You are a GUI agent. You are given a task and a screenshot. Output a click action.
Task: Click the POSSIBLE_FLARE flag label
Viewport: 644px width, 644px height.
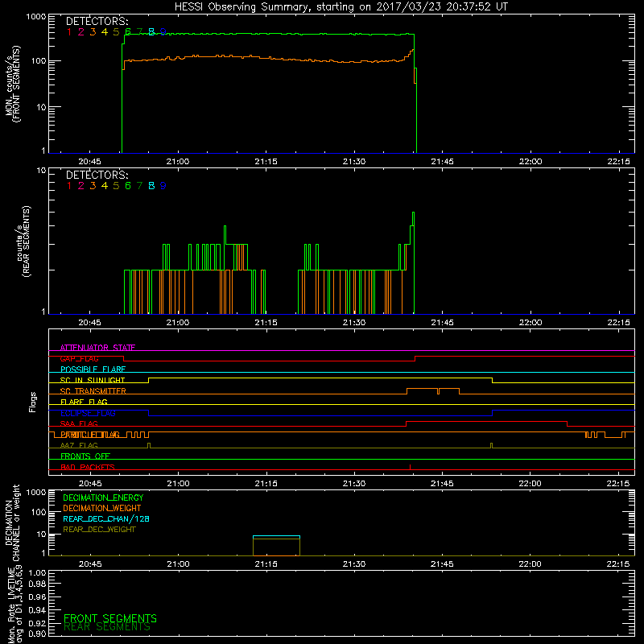tap(93, 369)
